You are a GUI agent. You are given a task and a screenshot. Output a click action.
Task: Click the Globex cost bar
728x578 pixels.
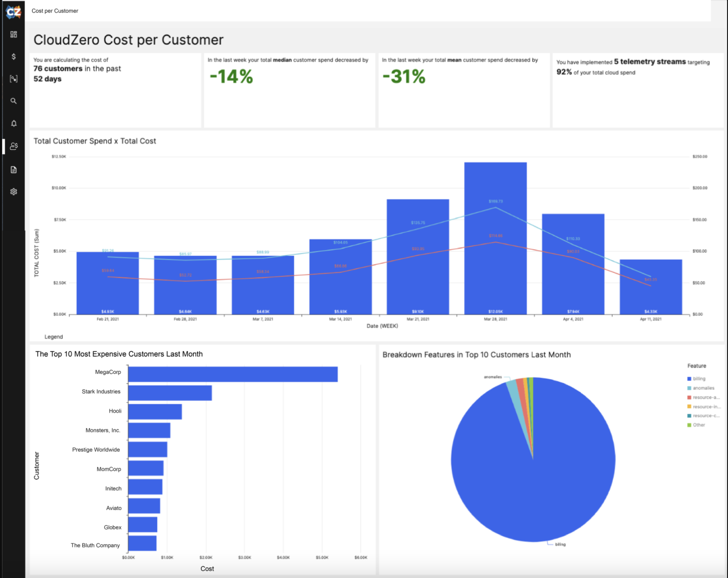click(x=143, y=525)
